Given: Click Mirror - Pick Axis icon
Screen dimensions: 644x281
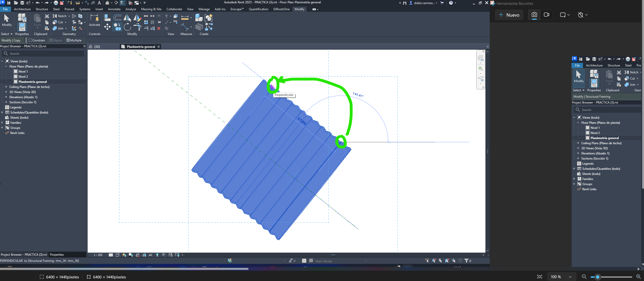Looking at the screenshot, I should (x=127, y=17).
